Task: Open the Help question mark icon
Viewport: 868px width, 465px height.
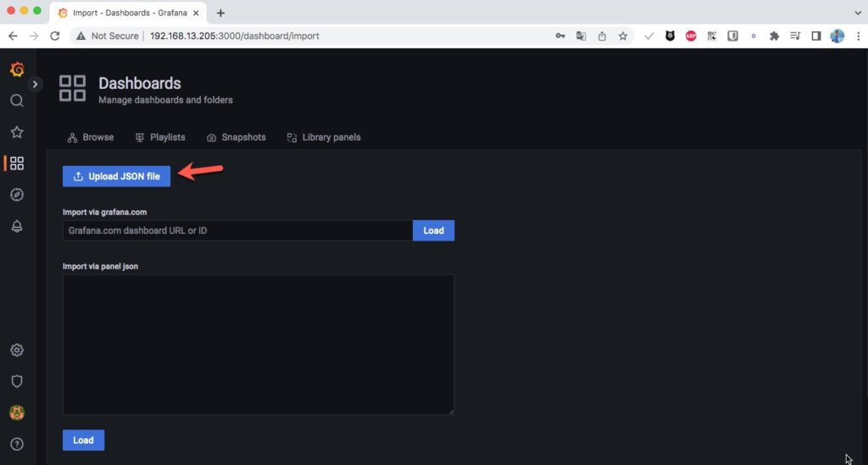Action: tap(17, 444)
